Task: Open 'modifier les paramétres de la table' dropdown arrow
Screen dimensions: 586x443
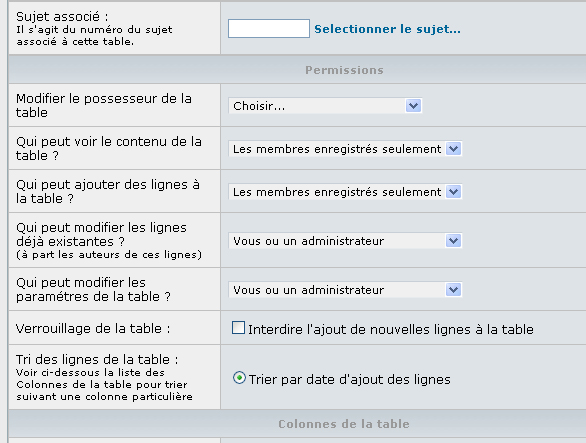Action: [453, 290]
